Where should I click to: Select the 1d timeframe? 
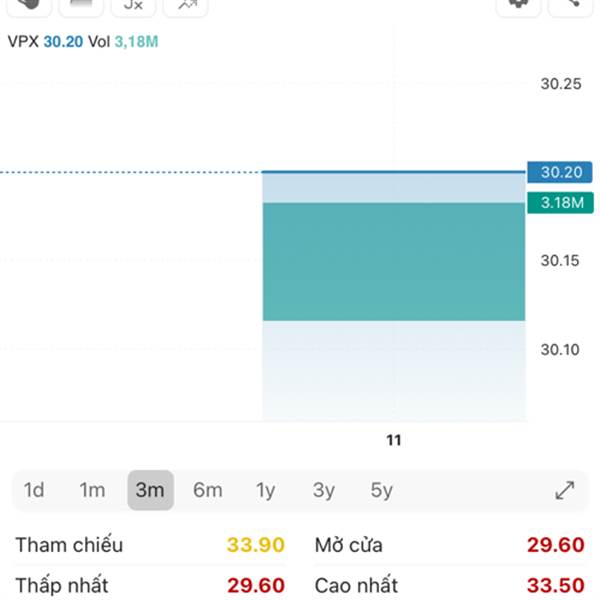pos(34,490)
